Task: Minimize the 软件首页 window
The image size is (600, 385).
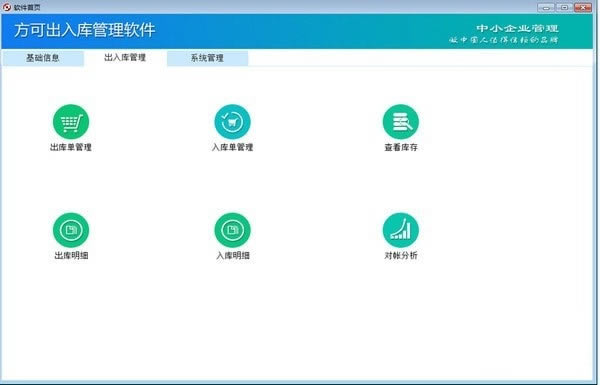Action: (x=546, y=7)
